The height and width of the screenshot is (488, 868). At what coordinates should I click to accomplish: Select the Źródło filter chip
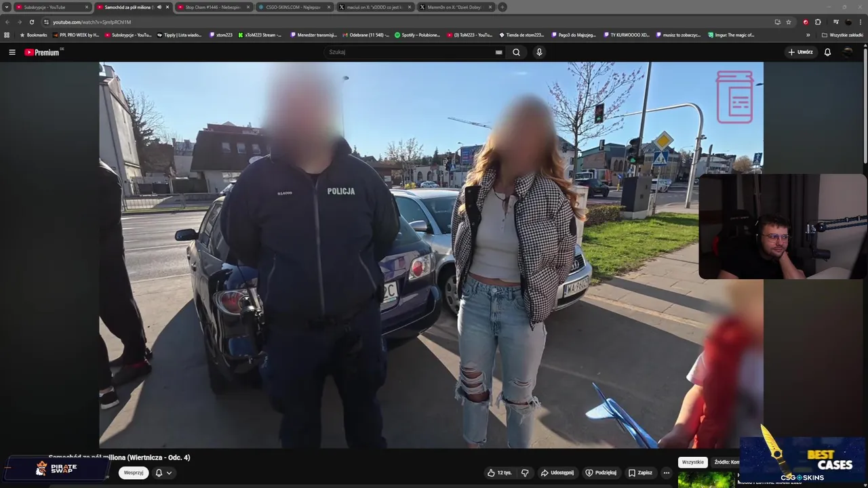coord(726,462)
